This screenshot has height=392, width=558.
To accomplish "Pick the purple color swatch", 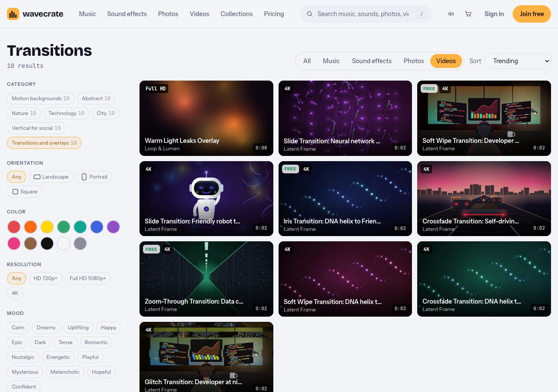I will pyautogui.click(x=113, y=227).
